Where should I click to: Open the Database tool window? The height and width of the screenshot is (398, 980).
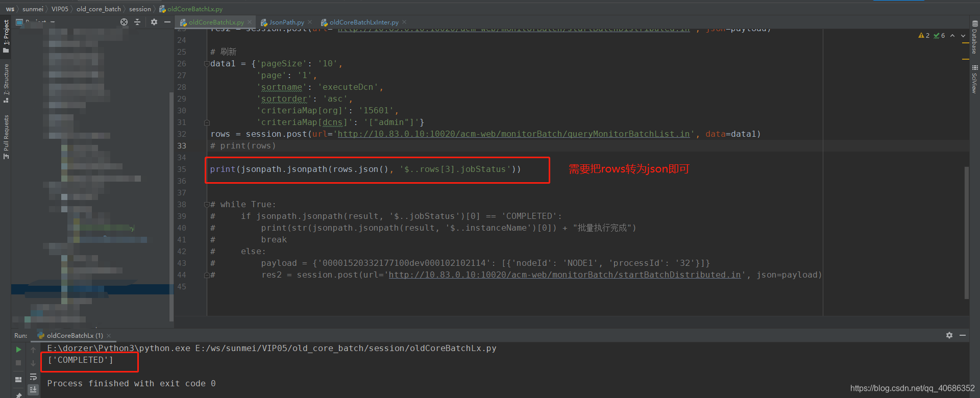[974, 38]
